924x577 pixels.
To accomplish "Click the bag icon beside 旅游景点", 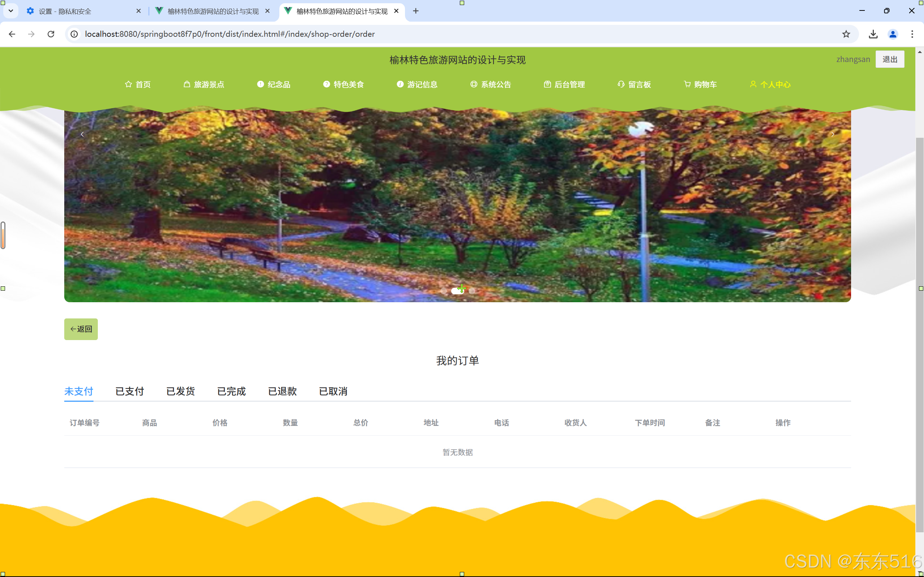I will coord(187,84).
